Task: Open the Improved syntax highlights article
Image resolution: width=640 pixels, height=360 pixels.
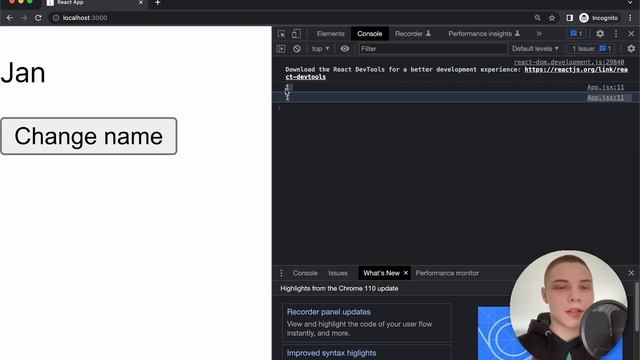Action: click(331, 353)
